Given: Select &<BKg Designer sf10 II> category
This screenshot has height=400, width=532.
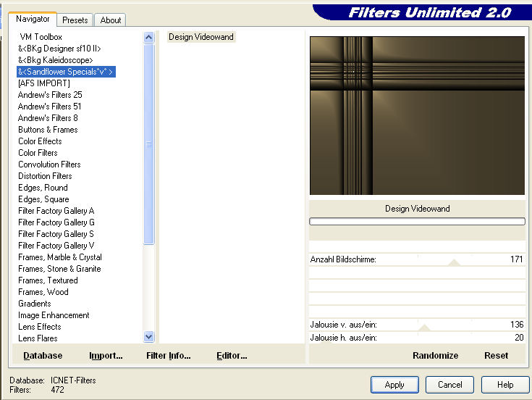Looking at the screenshot, I should (x=59, y=49).
